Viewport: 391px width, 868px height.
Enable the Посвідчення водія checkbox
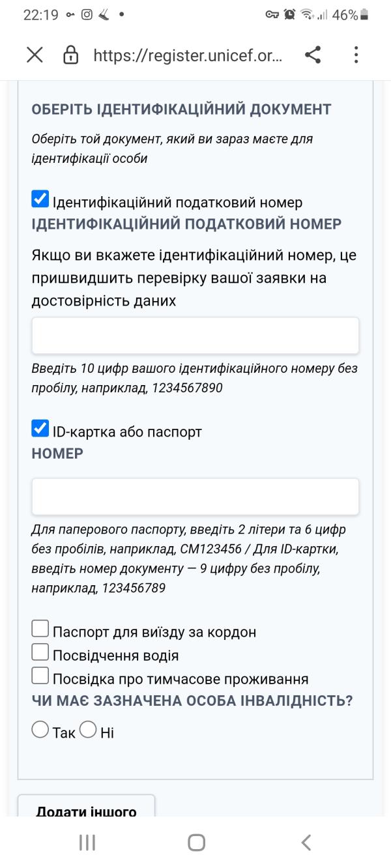(x=40, y=652)
